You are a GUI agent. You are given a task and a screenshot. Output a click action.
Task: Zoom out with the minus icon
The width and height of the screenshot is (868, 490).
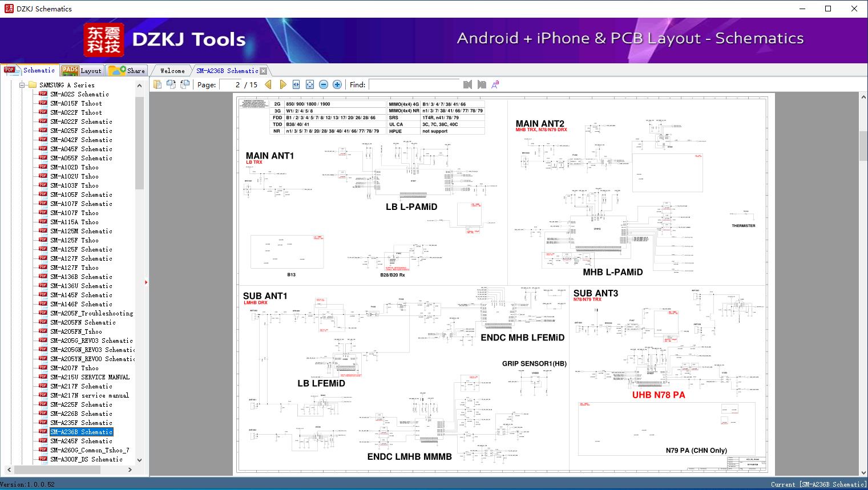324,84
